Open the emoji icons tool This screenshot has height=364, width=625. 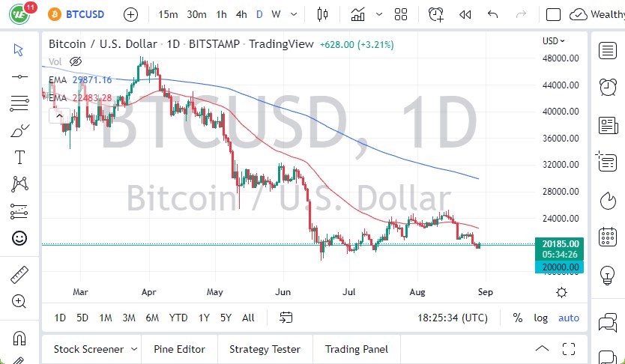point(19,238)
